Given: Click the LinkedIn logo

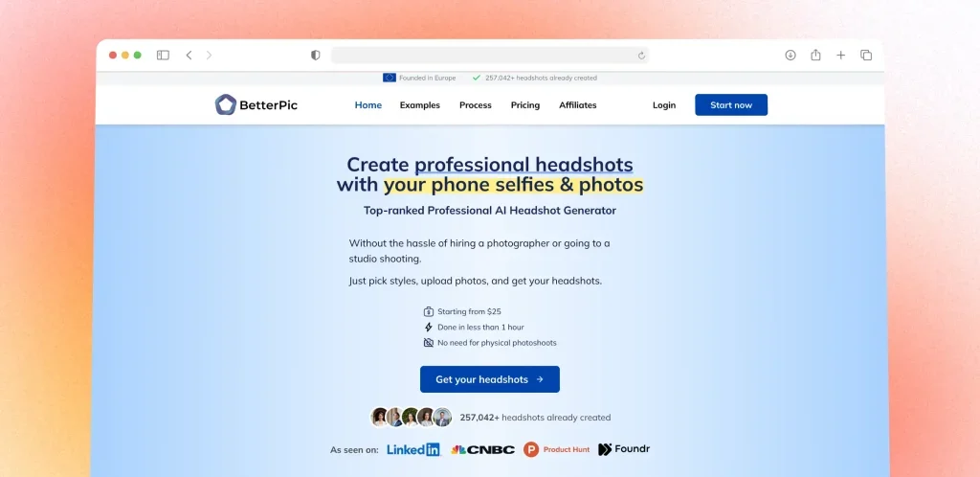Looking at the screenshot, I should [413, 449].
